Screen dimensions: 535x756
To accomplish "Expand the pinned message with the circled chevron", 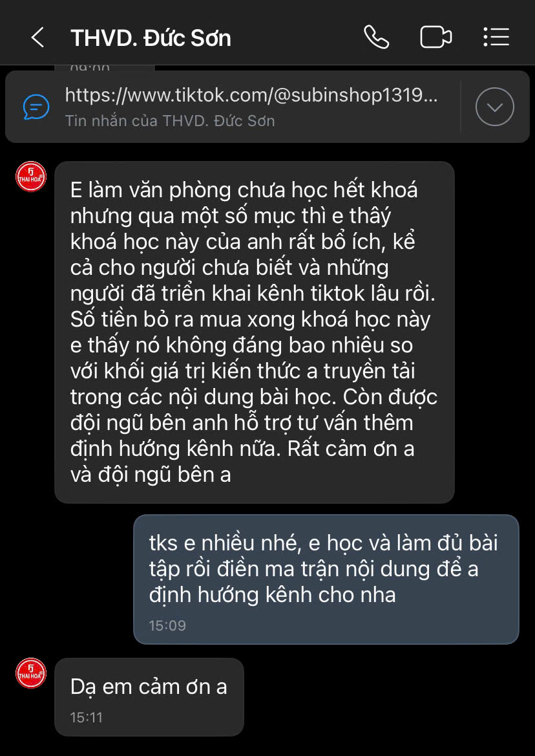I will [x=494, y=107].
